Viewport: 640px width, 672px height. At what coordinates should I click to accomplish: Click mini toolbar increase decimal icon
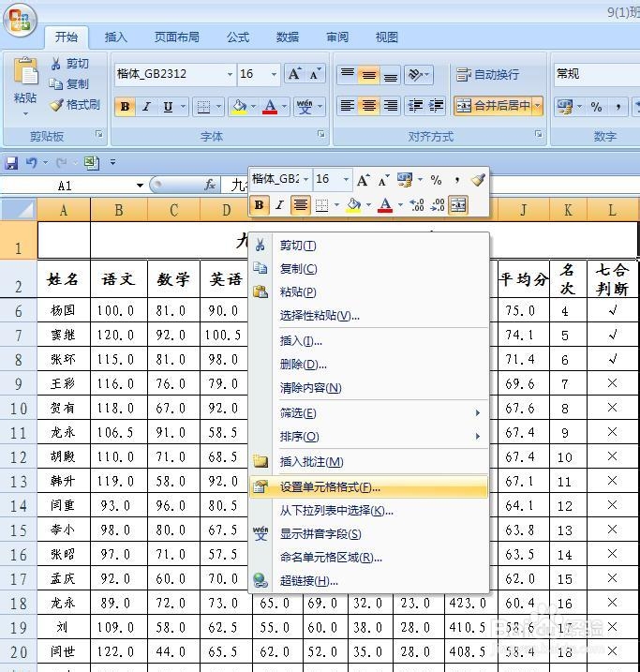(417, 205)
